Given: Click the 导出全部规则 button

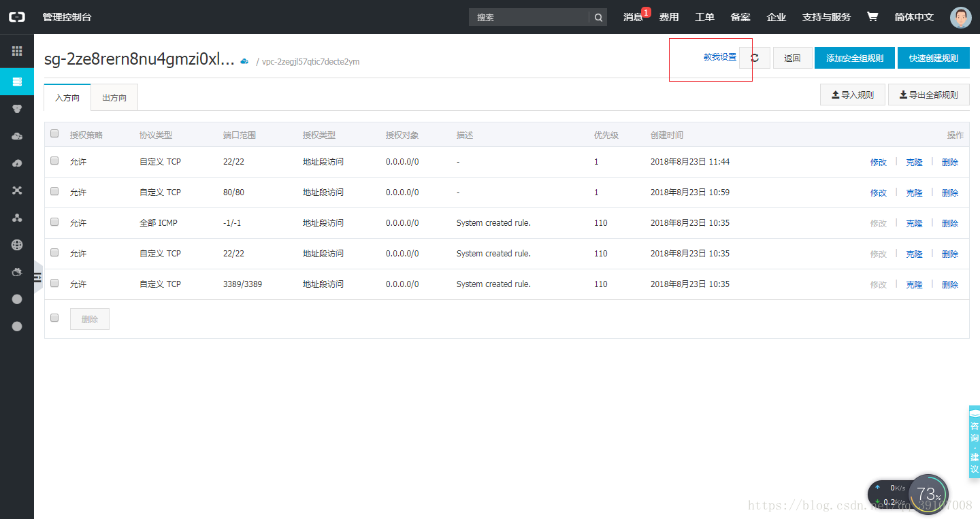Looking at the screenshot, I should point(929,95).
